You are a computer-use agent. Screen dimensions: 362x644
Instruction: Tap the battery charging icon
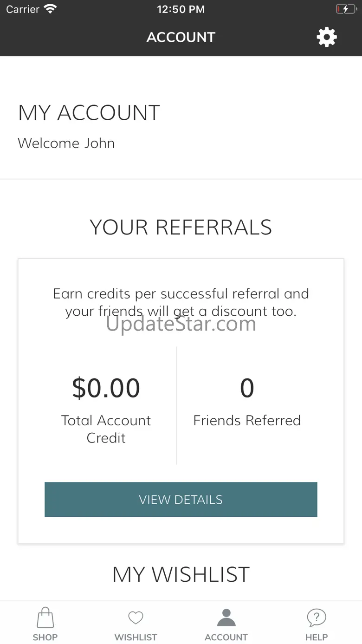[345, 9]
